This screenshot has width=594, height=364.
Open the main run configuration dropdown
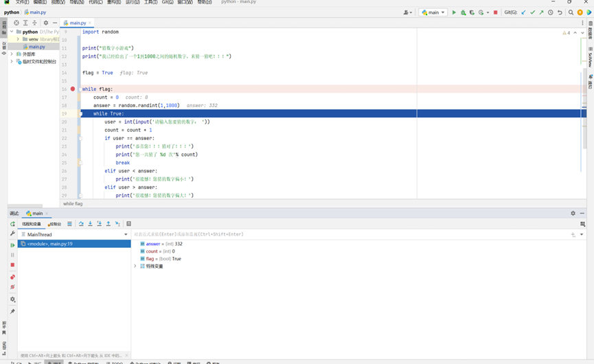[433, 12]
